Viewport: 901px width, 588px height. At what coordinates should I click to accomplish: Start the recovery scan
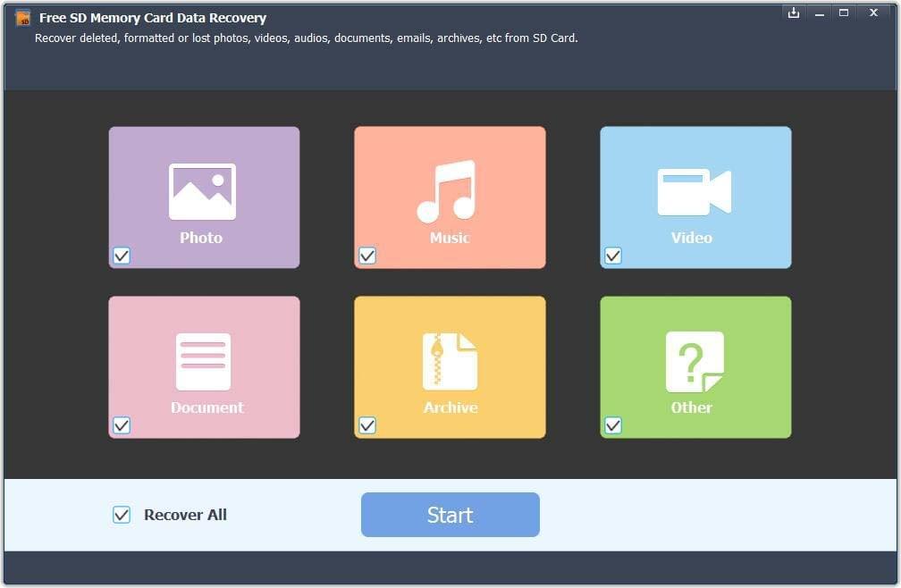[x=450, y=515]
